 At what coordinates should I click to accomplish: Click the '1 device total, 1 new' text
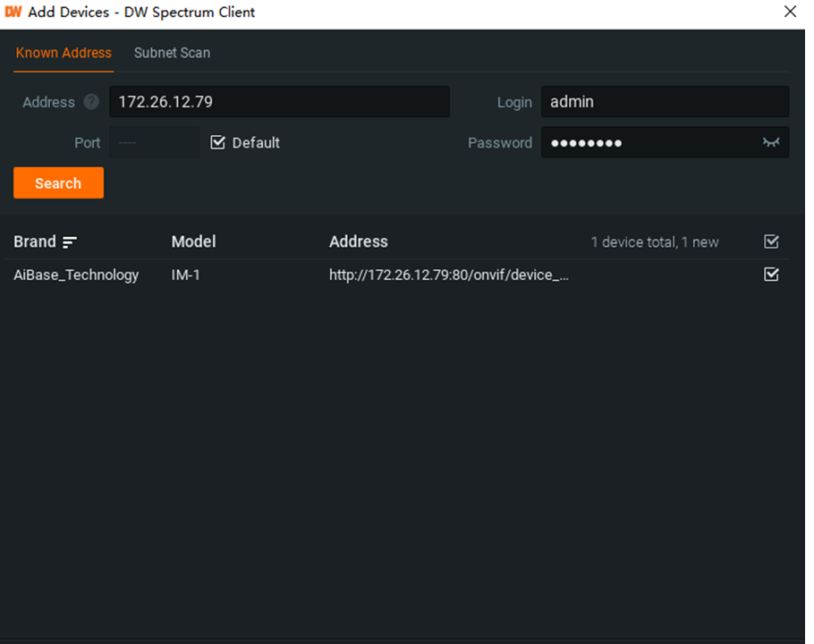click(x=655, y=242)
